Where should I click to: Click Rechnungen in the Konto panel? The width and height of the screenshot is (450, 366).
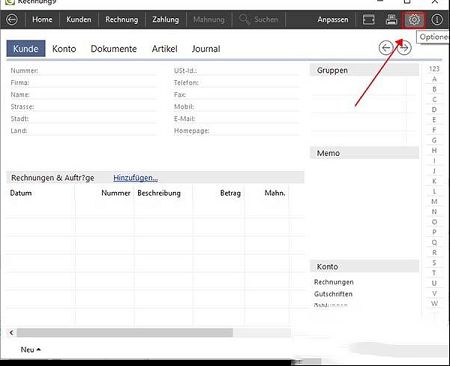point(334,282)
